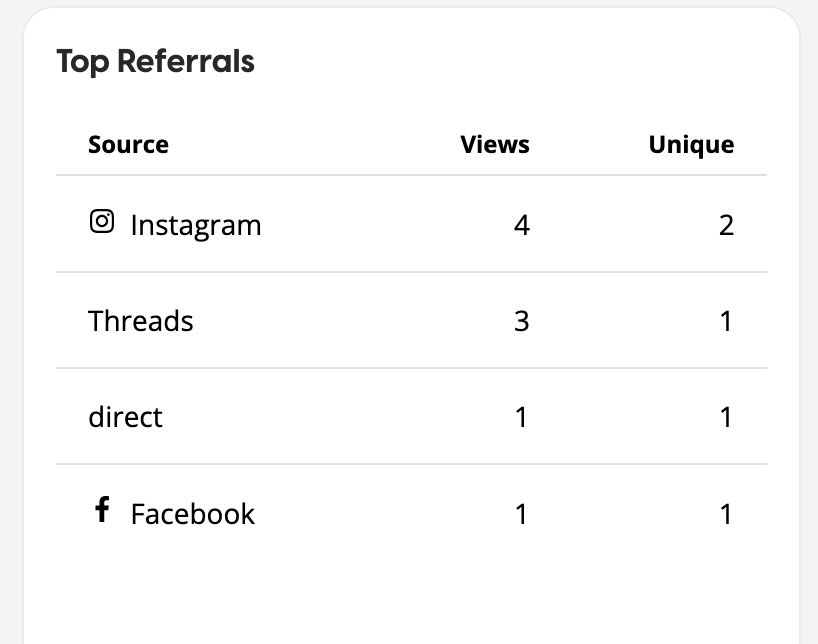Image resolution: width=818 pixels, height=644 pixels.
Task: Sort by the Unique column header
Action: [691, 145]
